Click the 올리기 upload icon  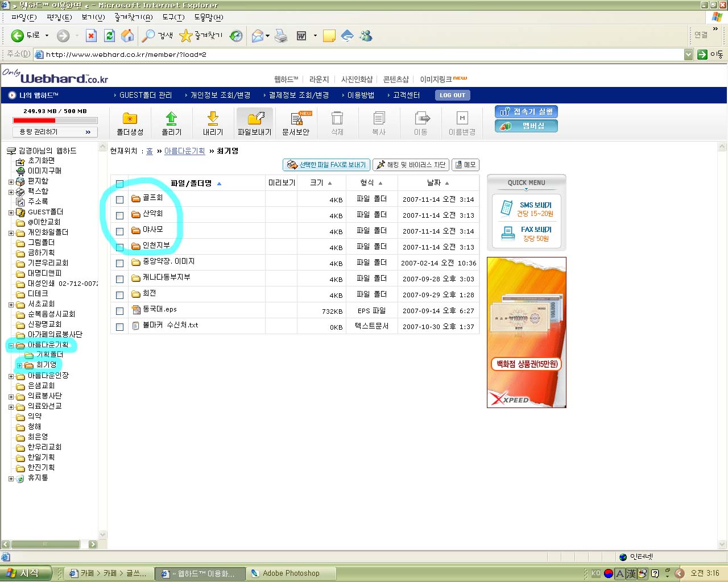tap(171, 119)
